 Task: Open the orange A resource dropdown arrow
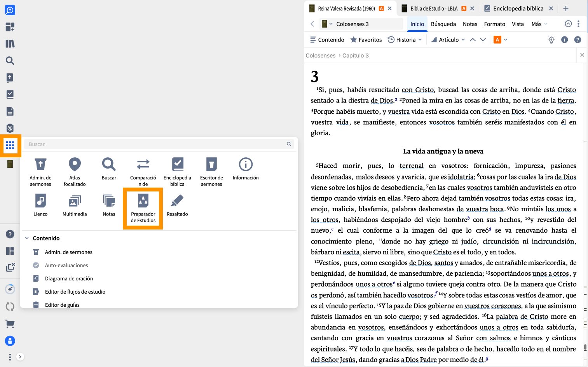pos(506,40)
